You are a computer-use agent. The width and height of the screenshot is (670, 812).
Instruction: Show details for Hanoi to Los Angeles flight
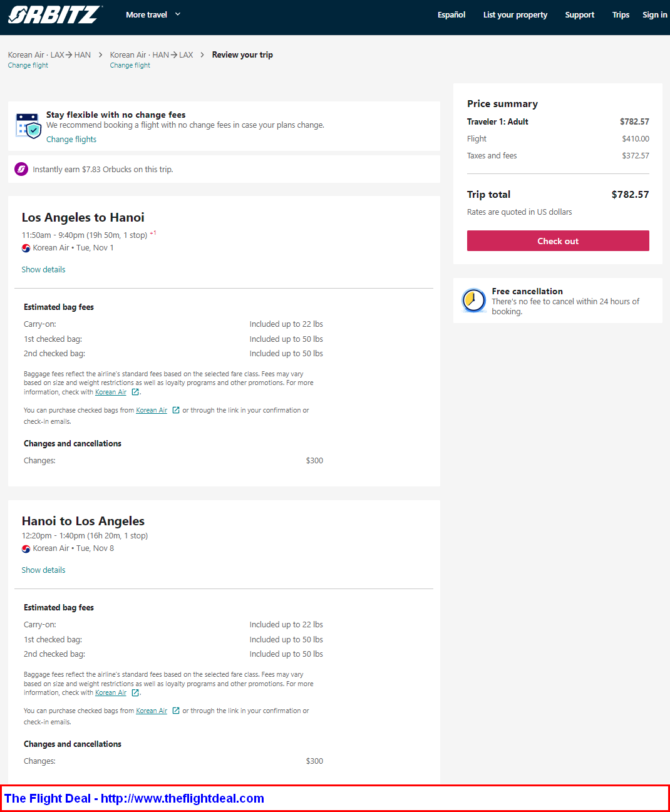(43, 570)
